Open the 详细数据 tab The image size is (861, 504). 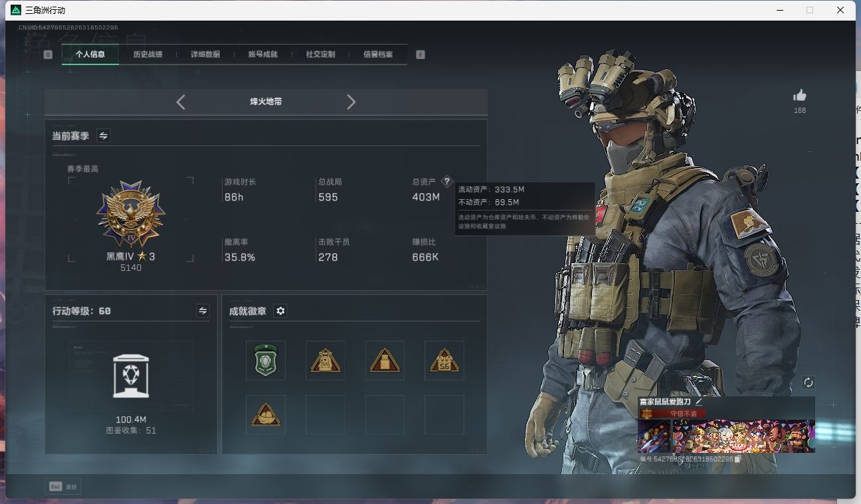205,54
